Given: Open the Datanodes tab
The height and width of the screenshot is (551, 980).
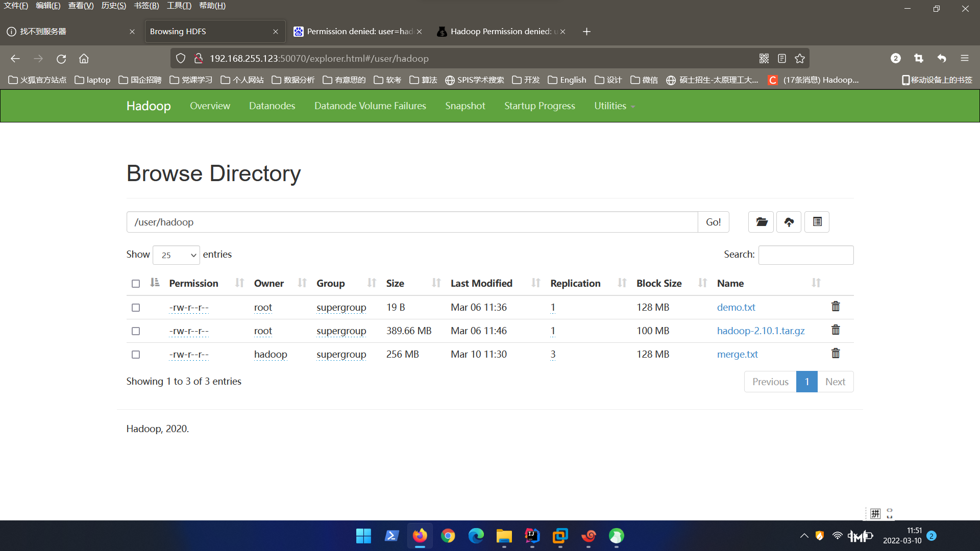Looking at the screenshot, I should (x=272, y=106).
